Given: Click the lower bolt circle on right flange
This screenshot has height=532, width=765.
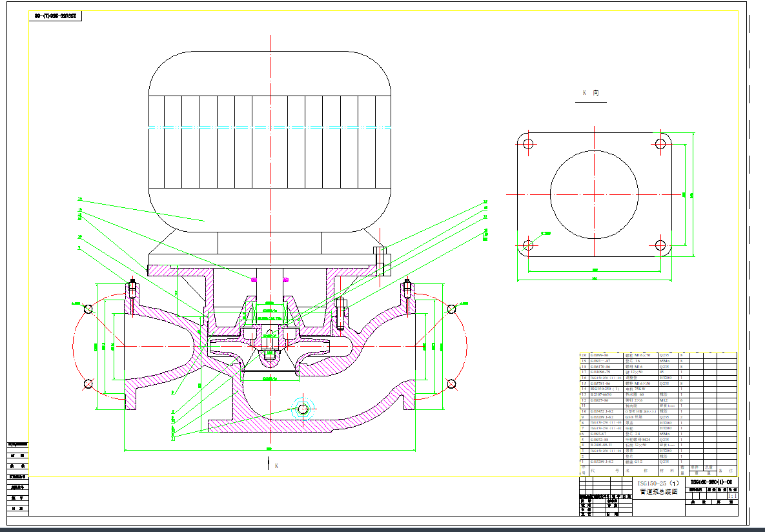Looking at the screenshot, I should (451, 385).
